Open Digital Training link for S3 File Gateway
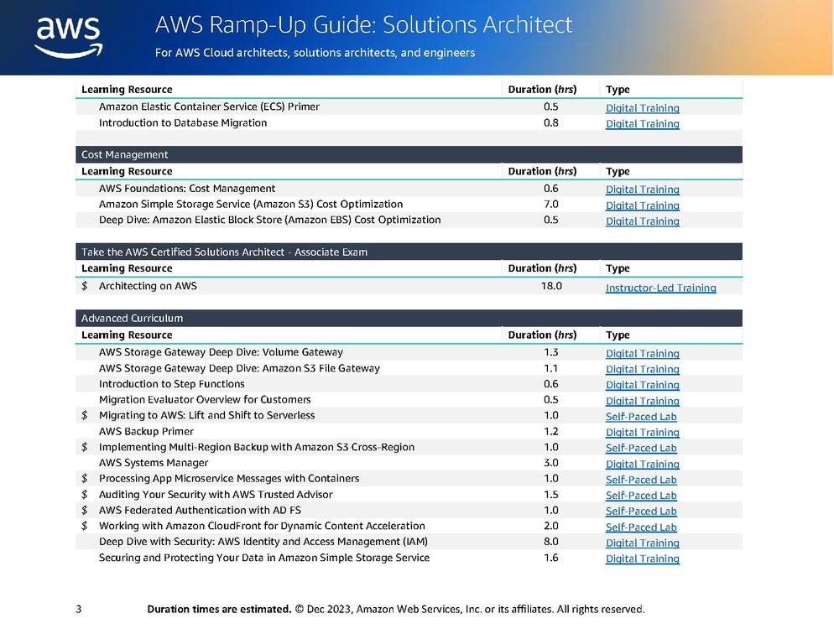 point(643,369)
